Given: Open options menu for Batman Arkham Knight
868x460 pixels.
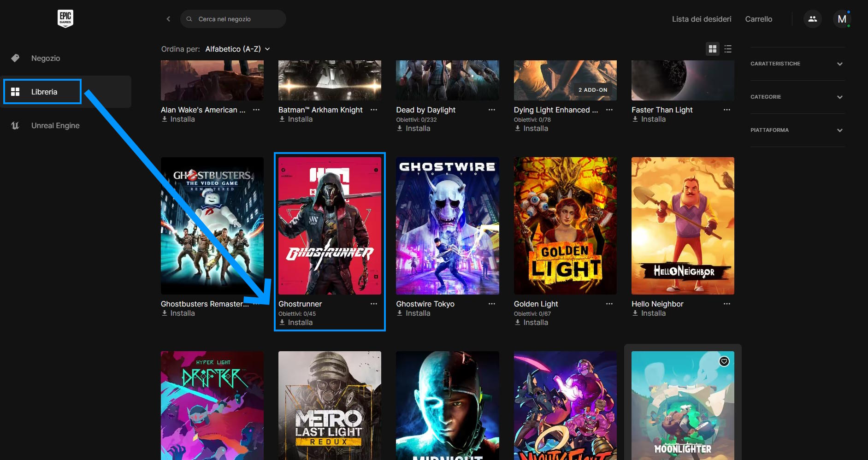Looking at the screenshot, I should pyautogui.click(x=374, y=110).
